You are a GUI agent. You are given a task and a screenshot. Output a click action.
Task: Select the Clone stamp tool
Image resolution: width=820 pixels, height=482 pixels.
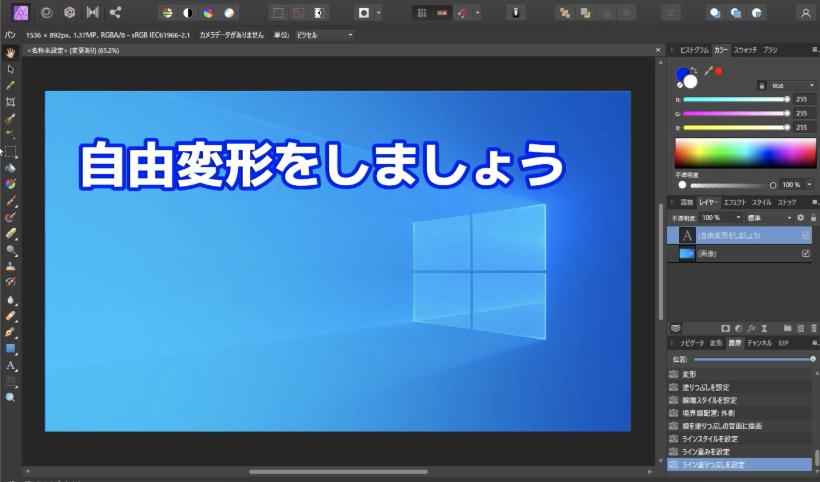pyautogui.click(x=10, y=266)
